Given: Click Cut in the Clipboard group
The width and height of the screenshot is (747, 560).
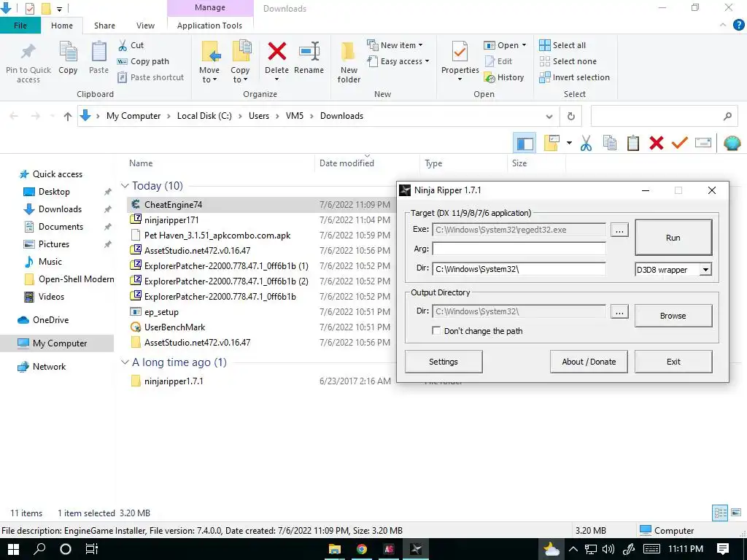Looking at the screenshot, I should coord(131,45).
